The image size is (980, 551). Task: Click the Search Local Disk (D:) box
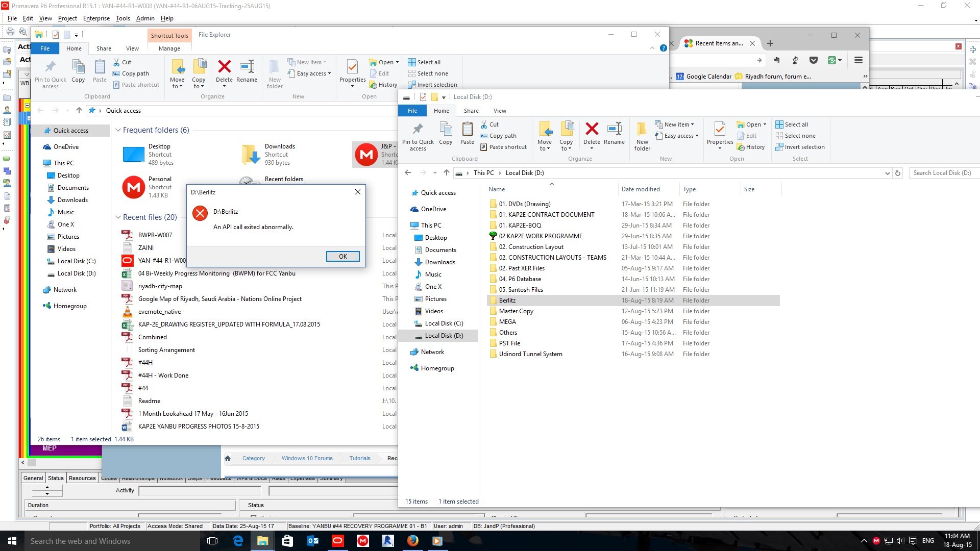pos(944,173)
